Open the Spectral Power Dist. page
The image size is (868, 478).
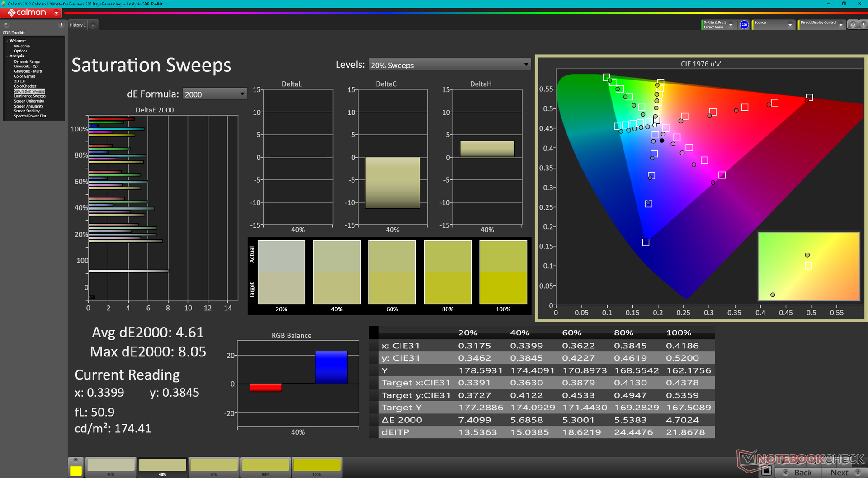pos(30,116)
